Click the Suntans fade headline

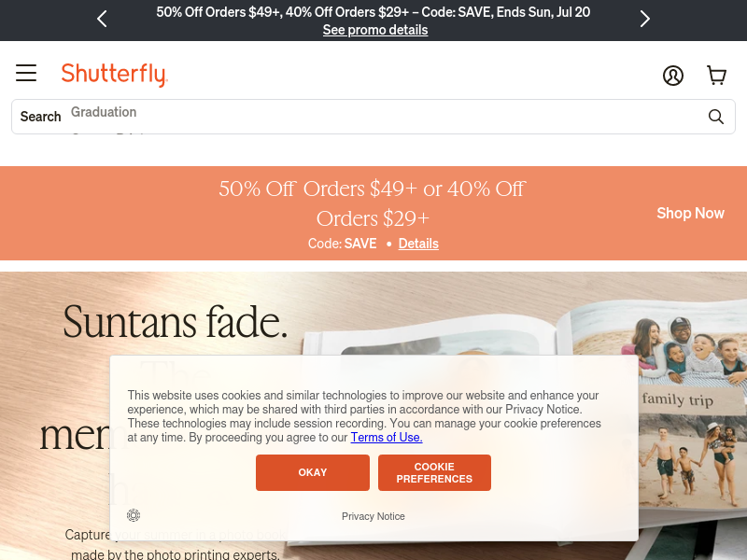(x=176, y=322)
